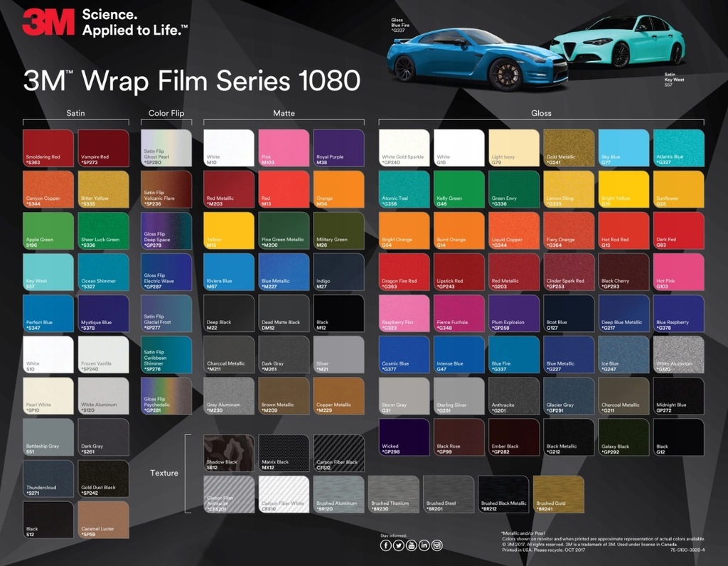Image resolution: width=728 pixels, height=566 pixels.
Task: Pick the Mystique Blue S378 swatch
Action: [104, 314]
